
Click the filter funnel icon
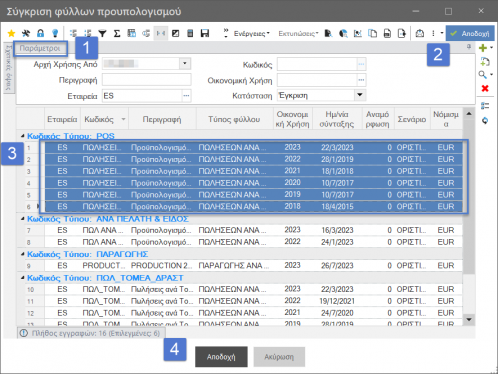(x=102, y=33)
